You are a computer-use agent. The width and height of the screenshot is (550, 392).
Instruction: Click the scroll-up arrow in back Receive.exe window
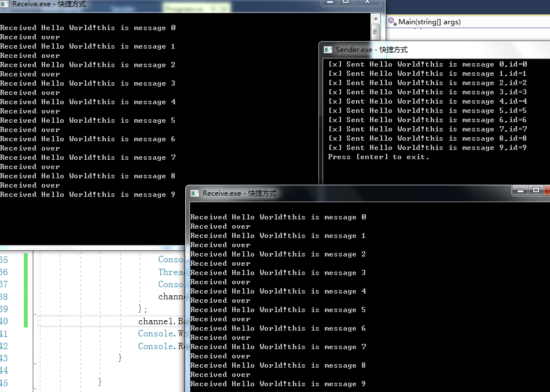pos(375,19)
